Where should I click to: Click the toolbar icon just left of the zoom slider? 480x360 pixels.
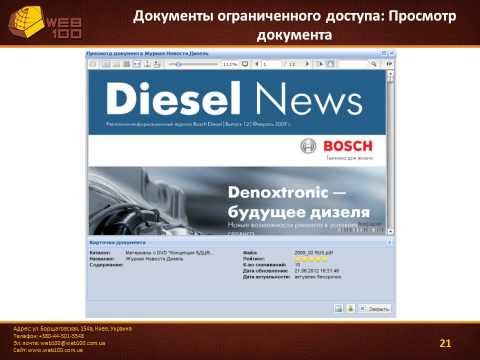pos(157,64)
